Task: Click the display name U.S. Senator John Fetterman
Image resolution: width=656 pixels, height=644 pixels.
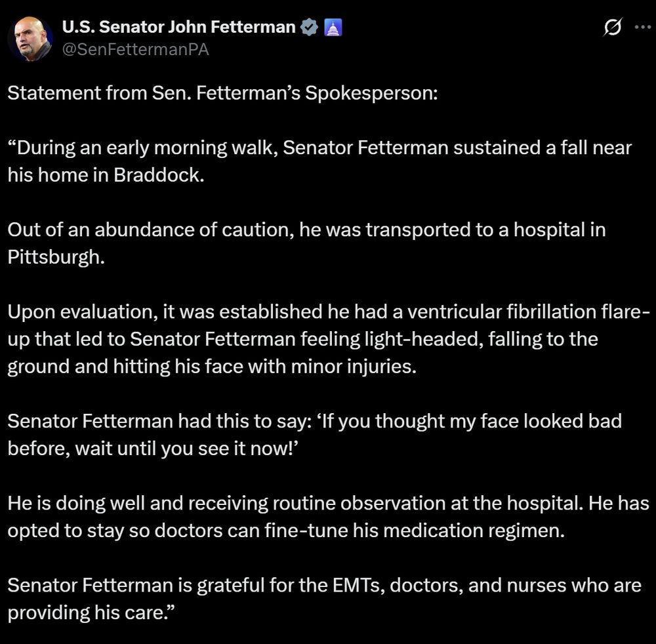Action: click(177, 27)
